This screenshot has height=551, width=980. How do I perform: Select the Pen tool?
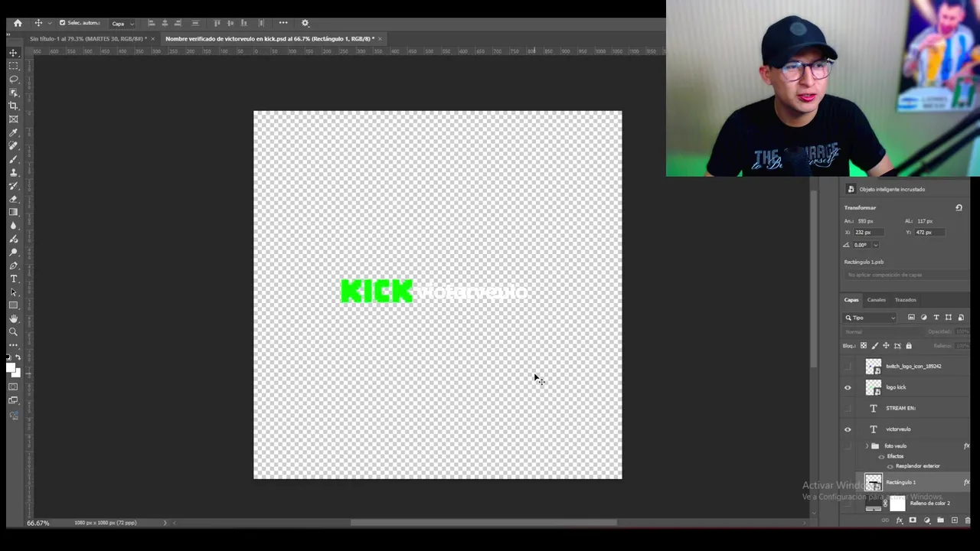(13, 266)
